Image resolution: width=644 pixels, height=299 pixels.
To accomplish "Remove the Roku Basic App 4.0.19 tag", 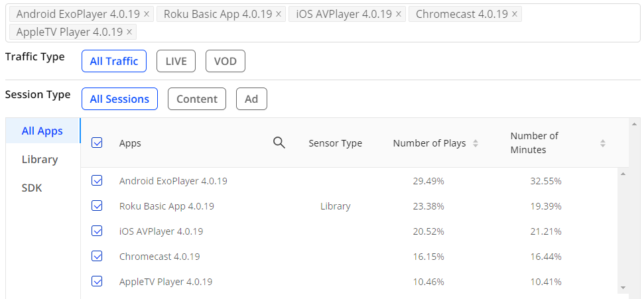I will [x=279, y=14].
